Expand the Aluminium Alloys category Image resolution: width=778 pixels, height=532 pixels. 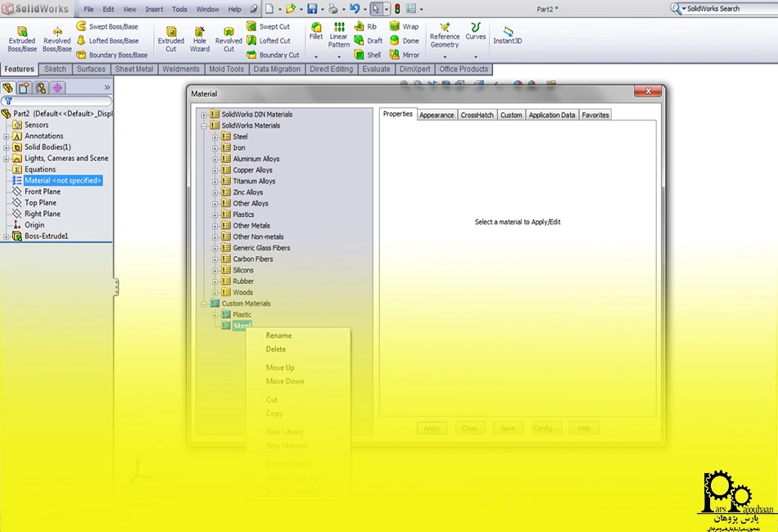215,159
